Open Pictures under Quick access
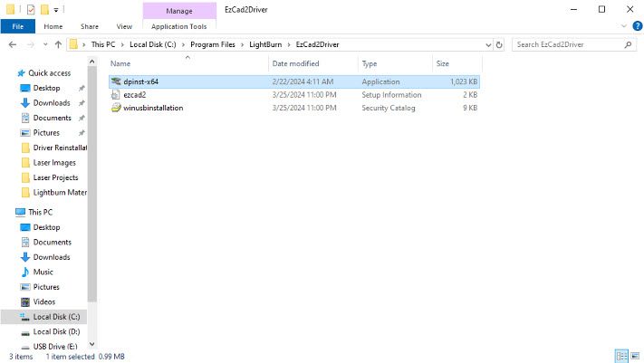 pyautogui.click(x=46, y=133)
